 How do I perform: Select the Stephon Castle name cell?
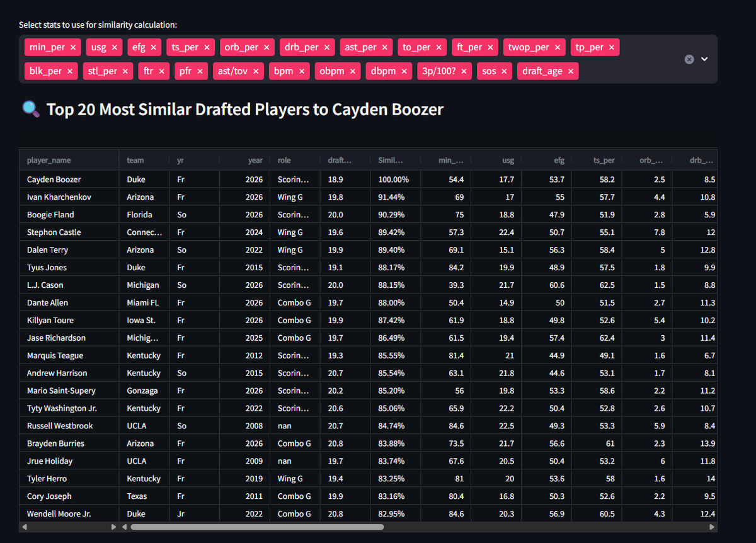[69, 232]
